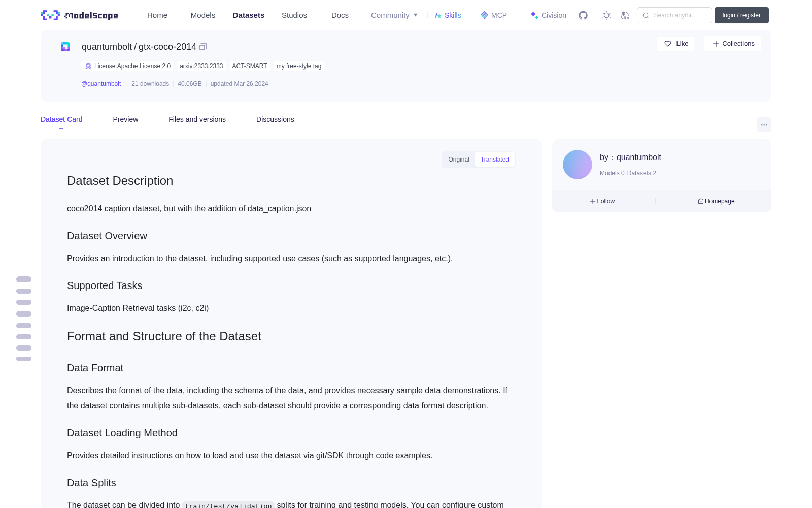Open the MCP diamond icon
This screenshot has height=508, width=812.
484,15
